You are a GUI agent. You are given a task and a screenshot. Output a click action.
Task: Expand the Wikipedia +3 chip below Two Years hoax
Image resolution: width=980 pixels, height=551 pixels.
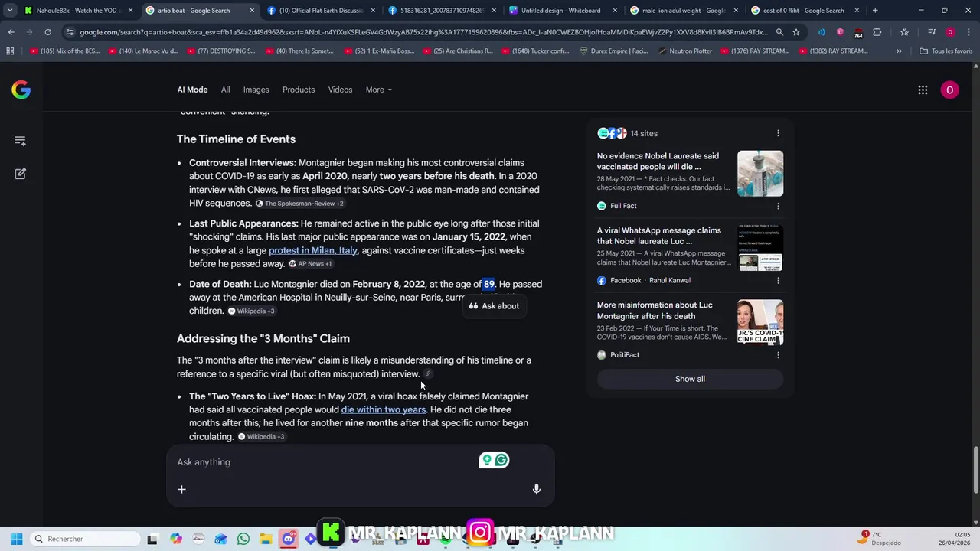click(x=261, y=437)
